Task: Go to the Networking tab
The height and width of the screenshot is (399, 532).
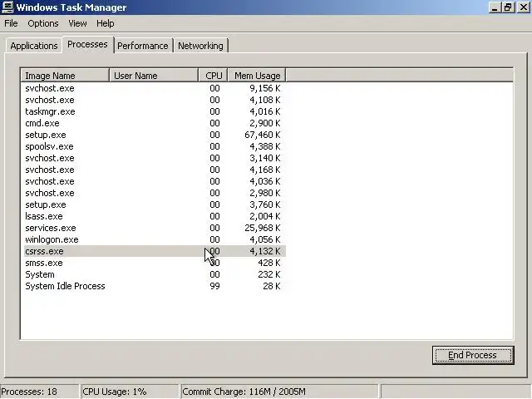Action: coord(200,46)
